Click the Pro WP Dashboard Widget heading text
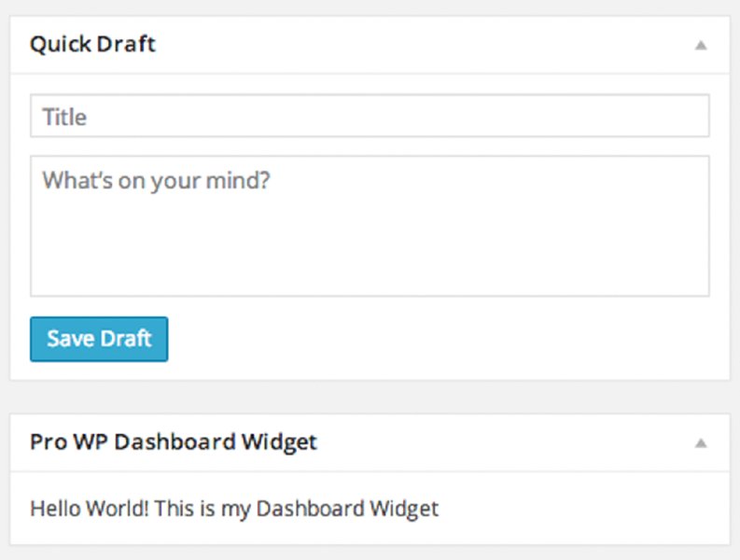The image size is (740, 560). point(174,441)
